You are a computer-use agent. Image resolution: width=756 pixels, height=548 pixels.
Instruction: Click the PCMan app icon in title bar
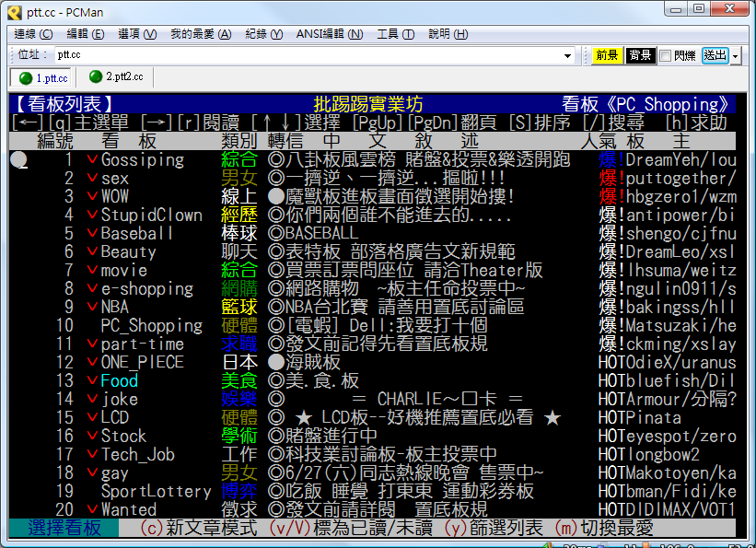click(15, 12)
